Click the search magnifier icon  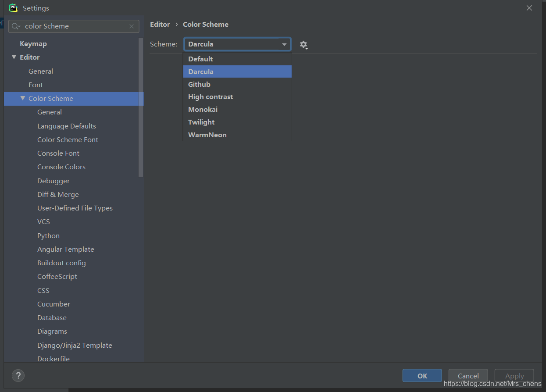(x=16, y=26)
